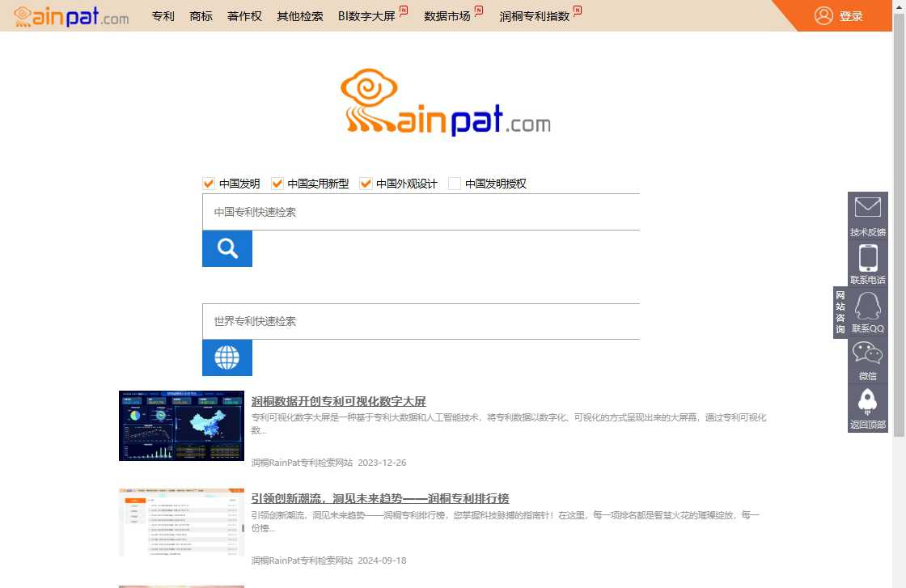
Task: Click the RainPat.com logo in header
Action: tap(71, 16)
